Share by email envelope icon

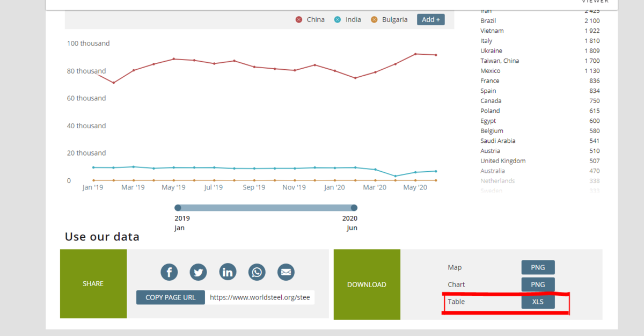coord(286,272)
